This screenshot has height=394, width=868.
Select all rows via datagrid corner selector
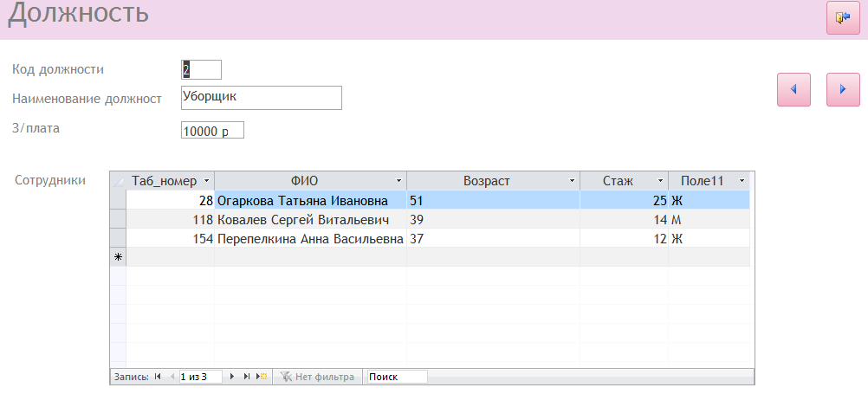pos(118,181)
